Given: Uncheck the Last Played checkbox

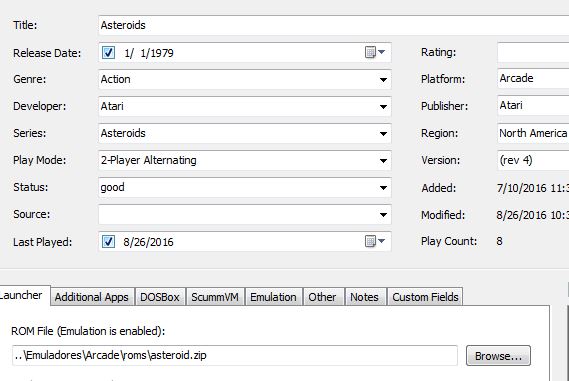Looking at the screenshot, I should 108,241.
